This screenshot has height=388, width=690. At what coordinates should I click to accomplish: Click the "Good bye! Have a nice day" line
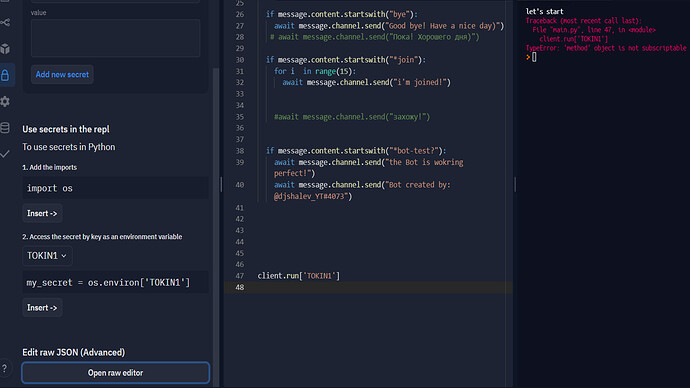(x=389, y=26)
